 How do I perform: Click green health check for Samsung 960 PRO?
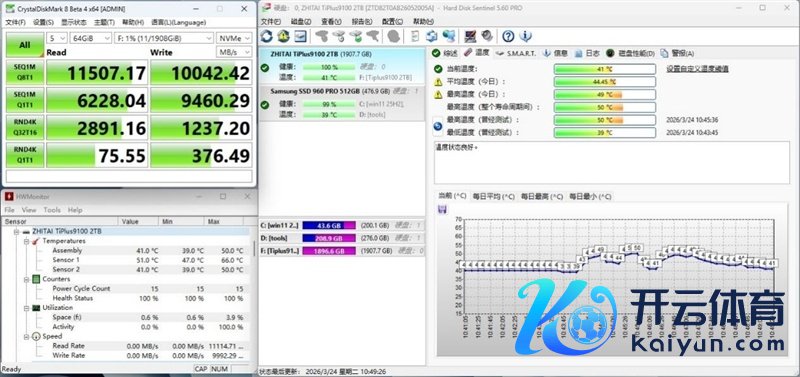click(264, 105)
